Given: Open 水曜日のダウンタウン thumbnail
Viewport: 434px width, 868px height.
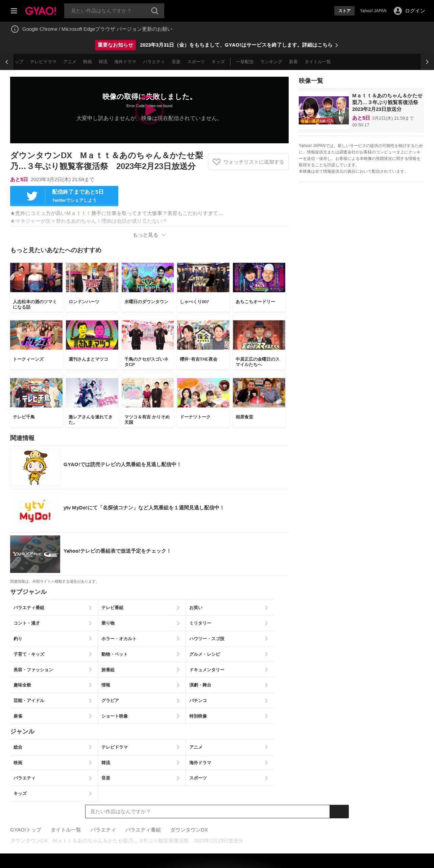Looking at the screenshot, I should (148, 278).
